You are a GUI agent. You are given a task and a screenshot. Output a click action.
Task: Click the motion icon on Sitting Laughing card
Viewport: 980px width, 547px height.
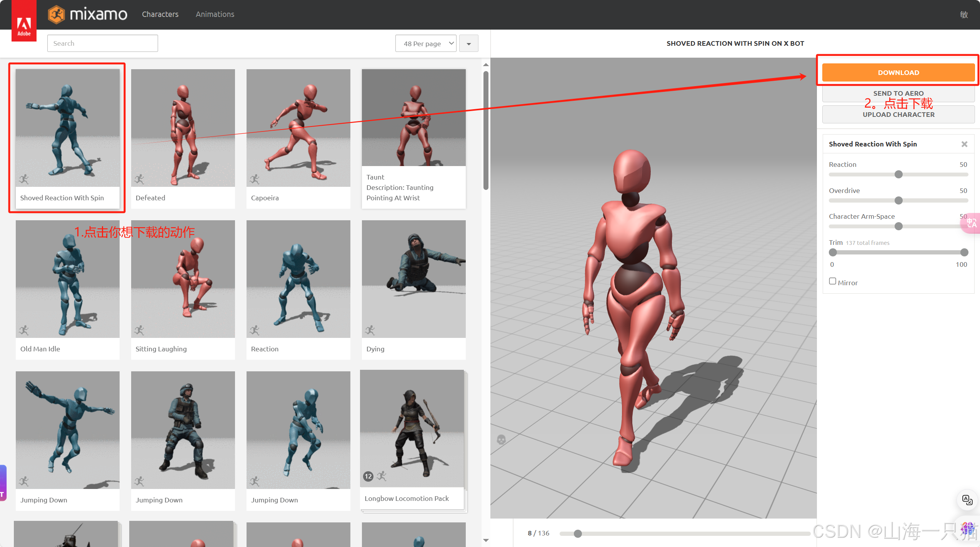tap(139, 330)
